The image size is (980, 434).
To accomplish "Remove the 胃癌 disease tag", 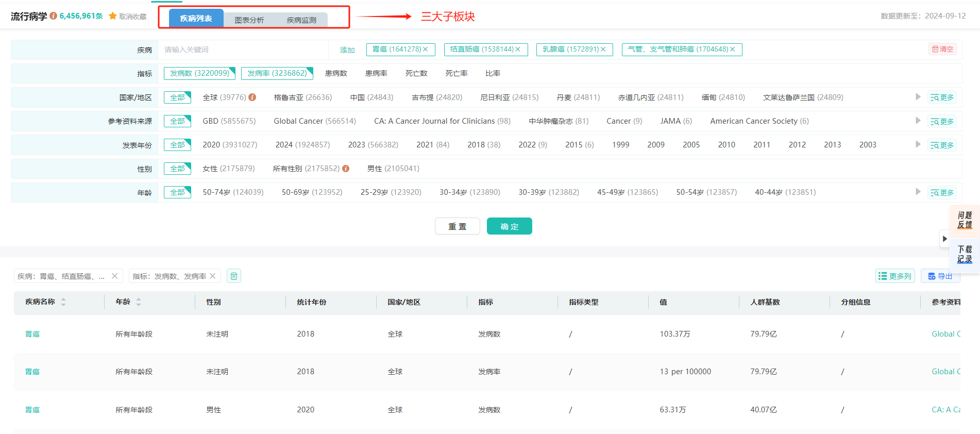I will coord(426,49).
